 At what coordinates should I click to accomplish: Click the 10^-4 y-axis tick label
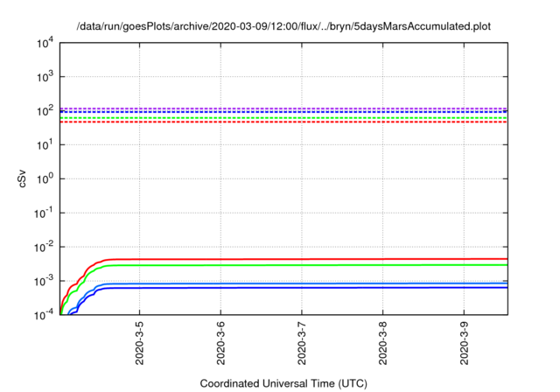coord(44,314)
